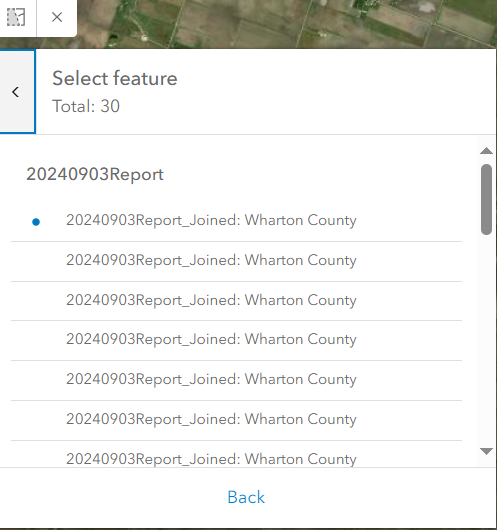Image resolution: width=497 pixels, height=530 pixels.
Task: Click the blue Back link
Action: [x=246, y=497]
